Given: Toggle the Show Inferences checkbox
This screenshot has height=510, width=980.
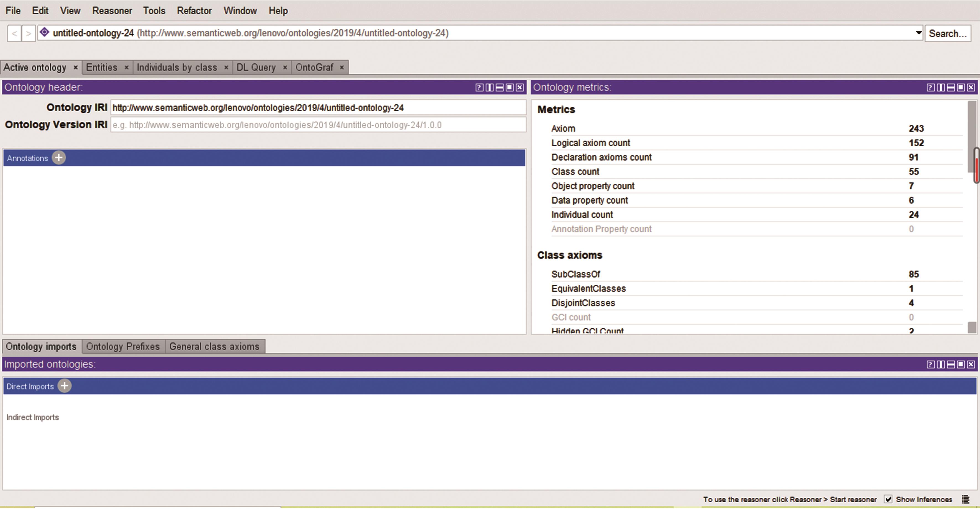Looking at the screenshot, I should tap(888, 499).
